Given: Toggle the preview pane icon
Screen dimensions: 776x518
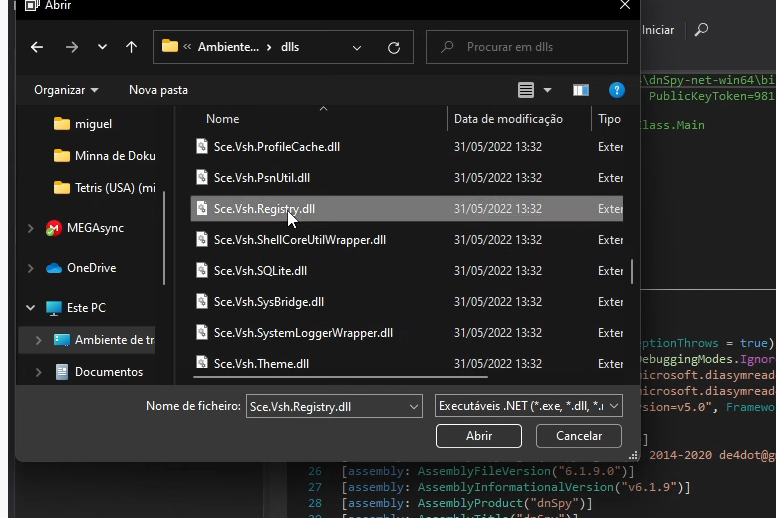Looking at the screenshot, I should (x=580, y=90).
